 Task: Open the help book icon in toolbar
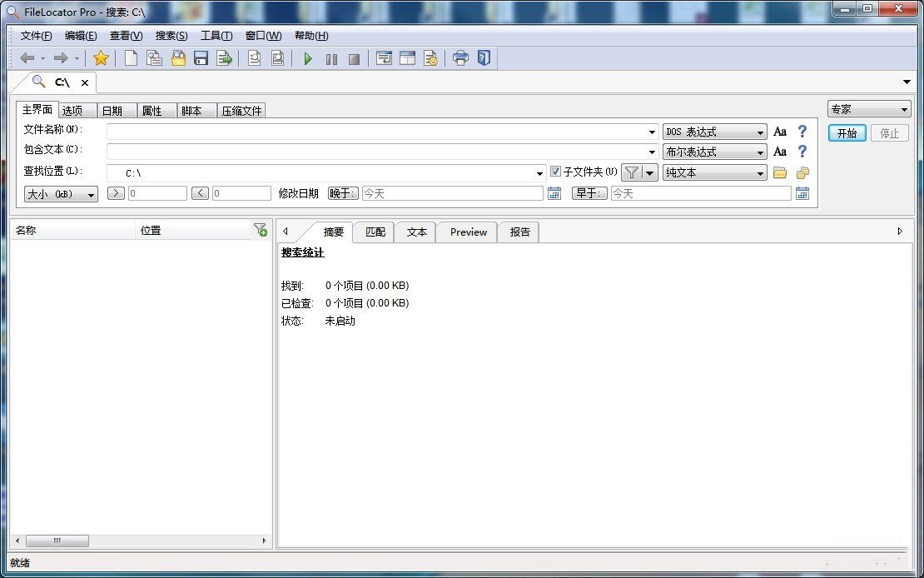(484, 57)
